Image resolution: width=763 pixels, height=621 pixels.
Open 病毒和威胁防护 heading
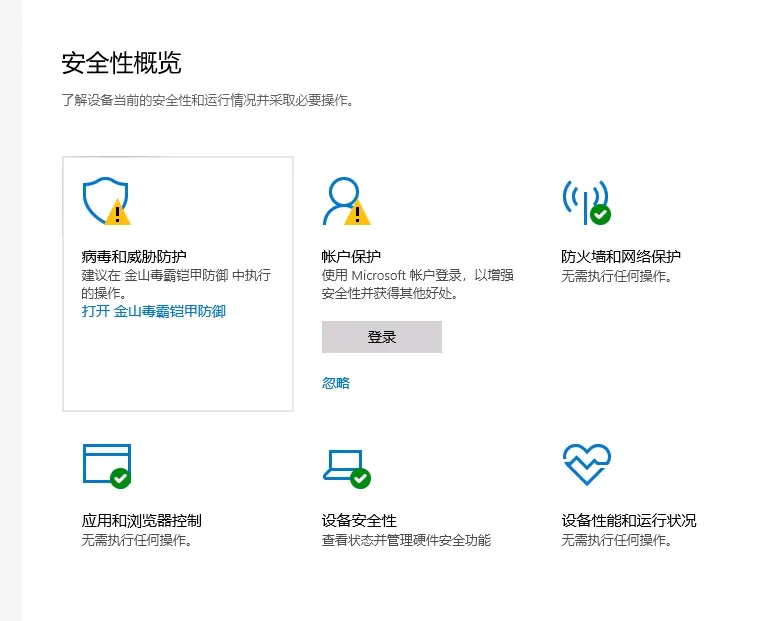click(x=134, y=256)
